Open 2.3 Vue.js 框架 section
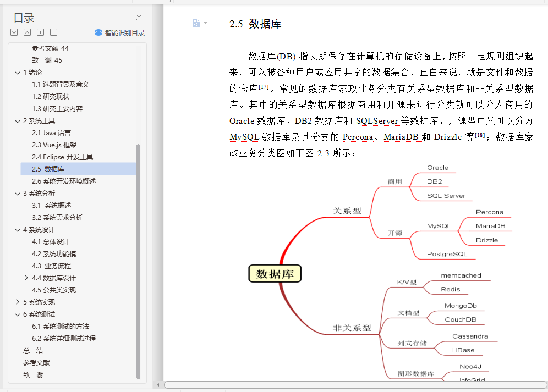Image resolution: width=548 pixels, height=392 pixels. pos(54,145)
